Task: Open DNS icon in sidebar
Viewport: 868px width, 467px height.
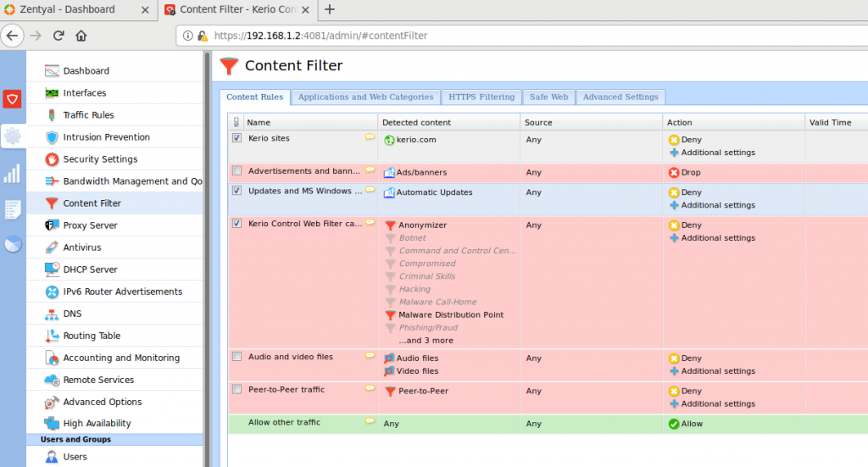Action: 52,314
